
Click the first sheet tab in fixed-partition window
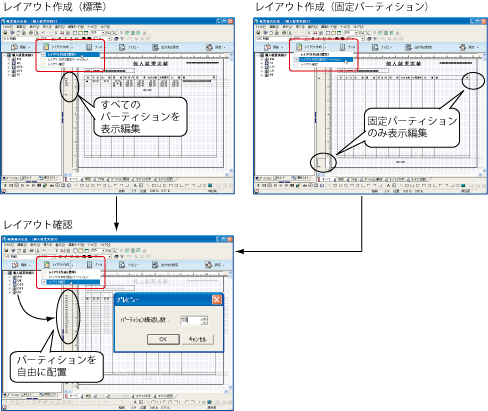[326, 179]
